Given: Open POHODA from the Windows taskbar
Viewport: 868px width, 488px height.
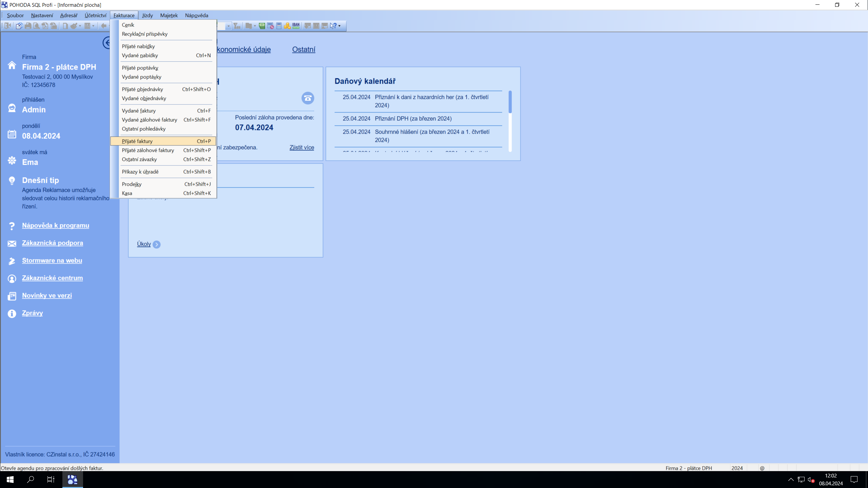Looking at the screenshot, I should click(x=72, y=480).
